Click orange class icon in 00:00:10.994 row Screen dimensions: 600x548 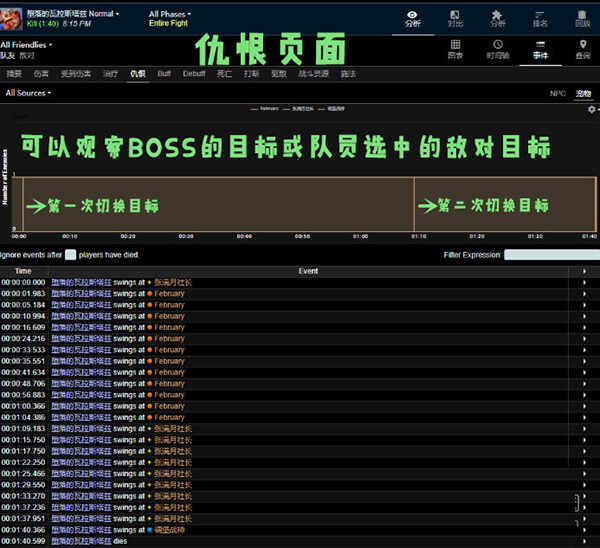tap(150, 316)
